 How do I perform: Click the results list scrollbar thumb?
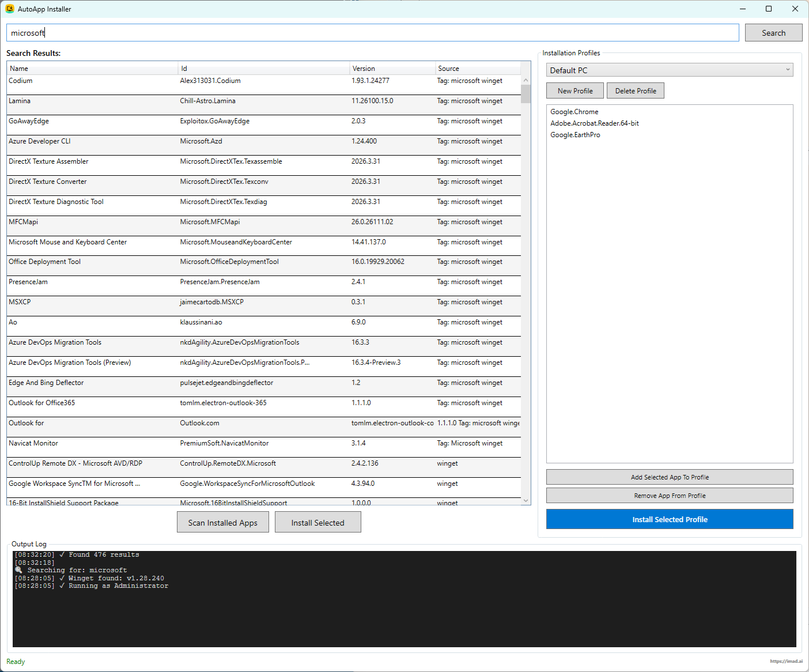(526, 94)
